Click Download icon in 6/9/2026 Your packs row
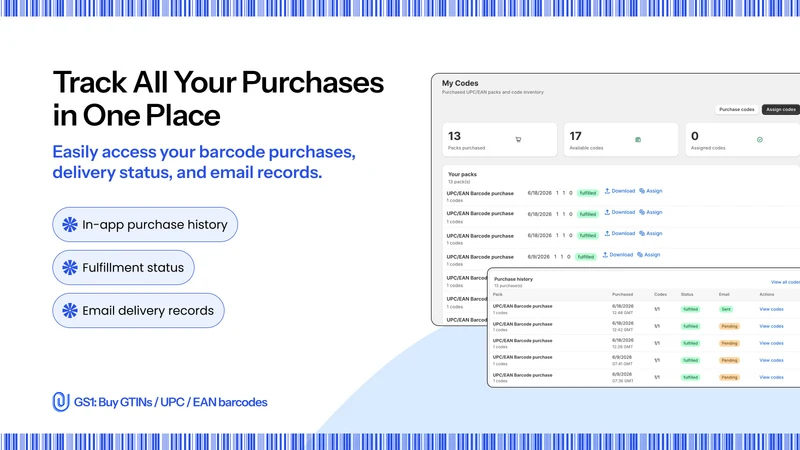This screenshot has width=800, height=450. pyautogui.click(x=605, y=255)
